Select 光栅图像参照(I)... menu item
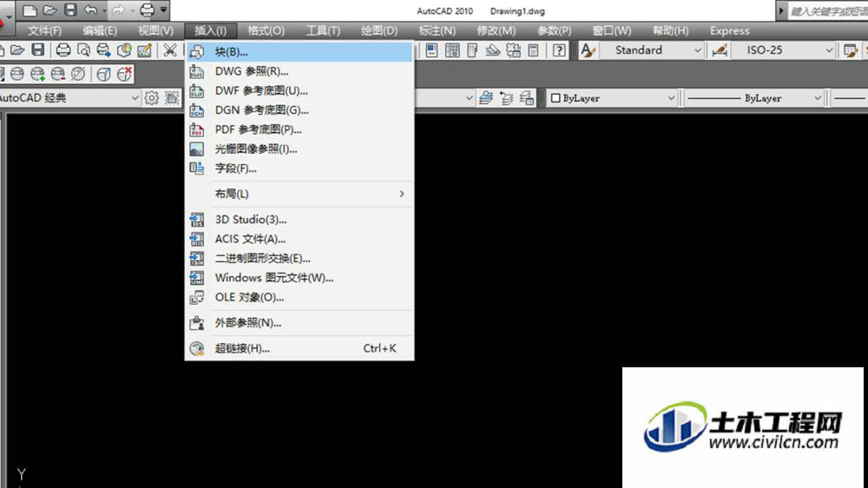868x488 pixels. (x=299, y=149)
